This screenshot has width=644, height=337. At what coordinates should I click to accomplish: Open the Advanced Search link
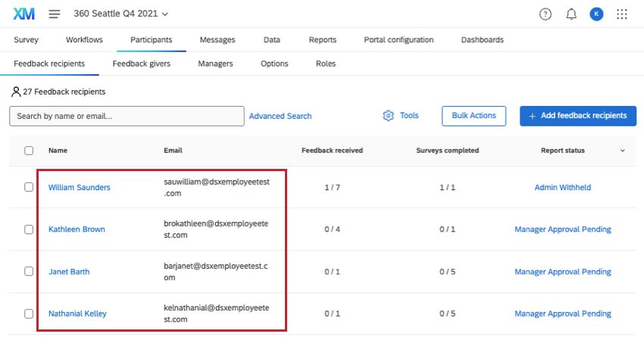[x=280, y=116]
